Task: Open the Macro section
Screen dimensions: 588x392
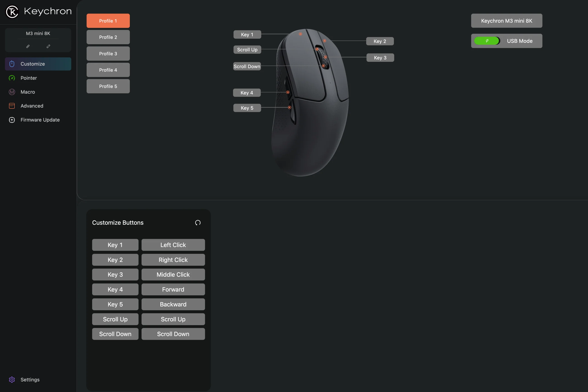Action: 38,92
